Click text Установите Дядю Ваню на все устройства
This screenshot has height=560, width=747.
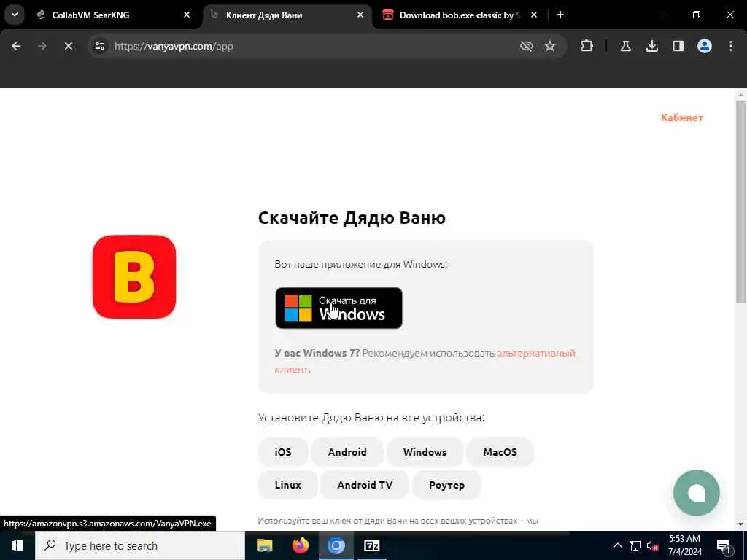point(371,418)
